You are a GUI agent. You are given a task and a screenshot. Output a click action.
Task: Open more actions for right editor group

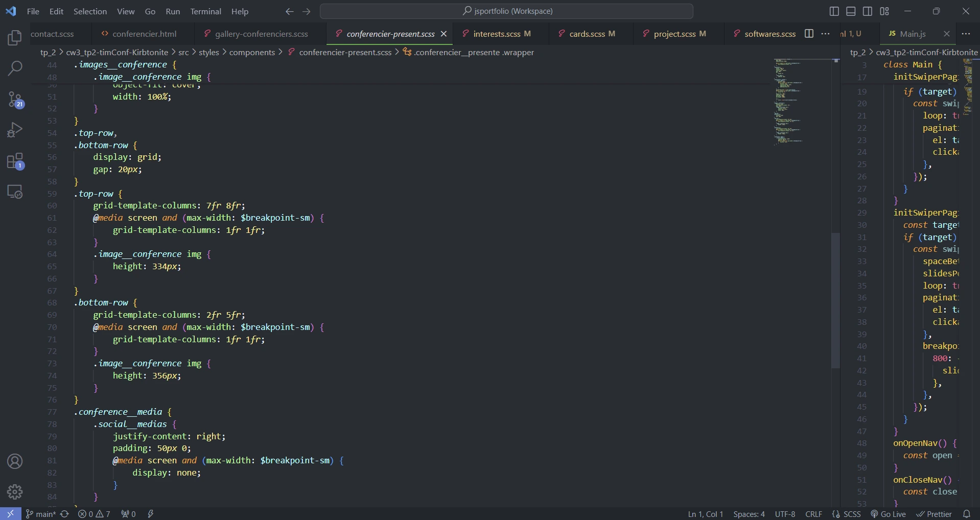point(966,34)
